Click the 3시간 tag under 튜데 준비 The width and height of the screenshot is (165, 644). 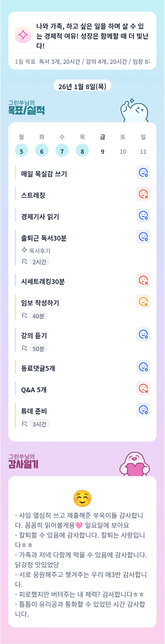(x=39, y=424)
